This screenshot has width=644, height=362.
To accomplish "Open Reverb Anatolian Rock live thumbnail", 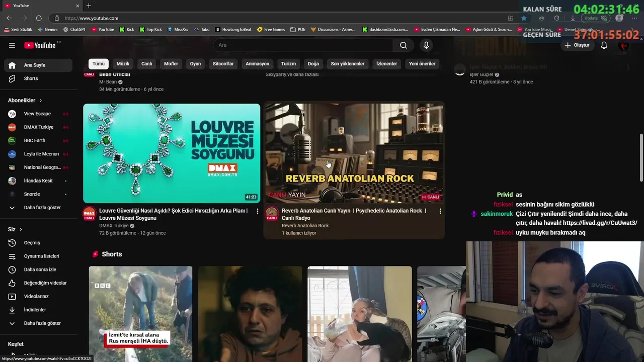I will pyautogui.click(x=354, y=153).
